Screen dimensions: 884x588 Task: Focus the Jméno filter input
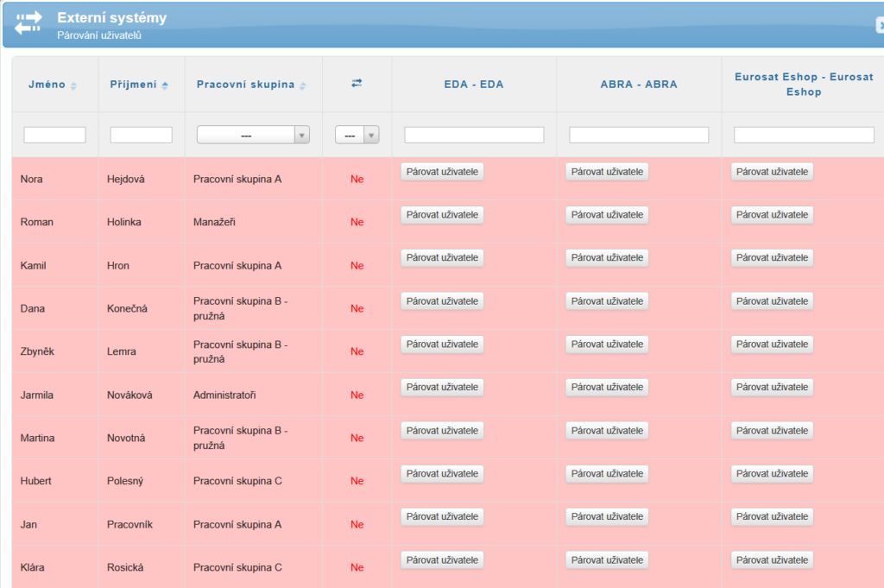54,135
